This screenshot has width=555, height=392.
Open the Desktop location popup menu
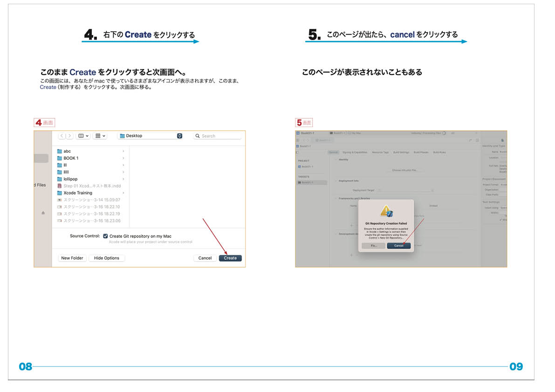click(x=150, y=136)
